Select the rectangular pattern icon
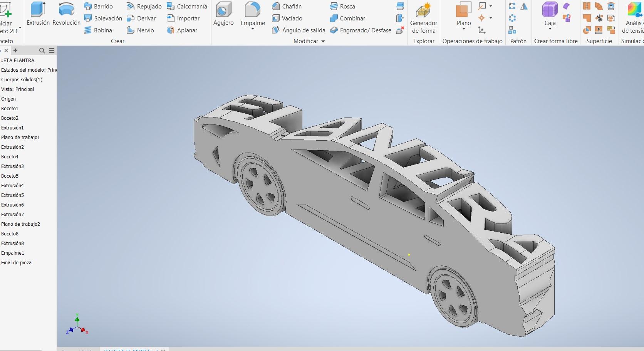 tap(512, 6)
